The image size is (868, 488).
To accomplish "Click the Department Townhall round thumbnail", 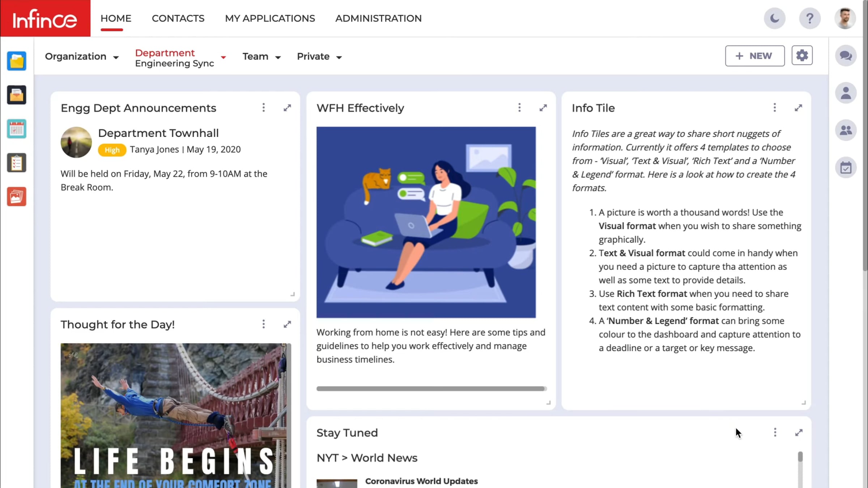I will click(x=76, y=142).
